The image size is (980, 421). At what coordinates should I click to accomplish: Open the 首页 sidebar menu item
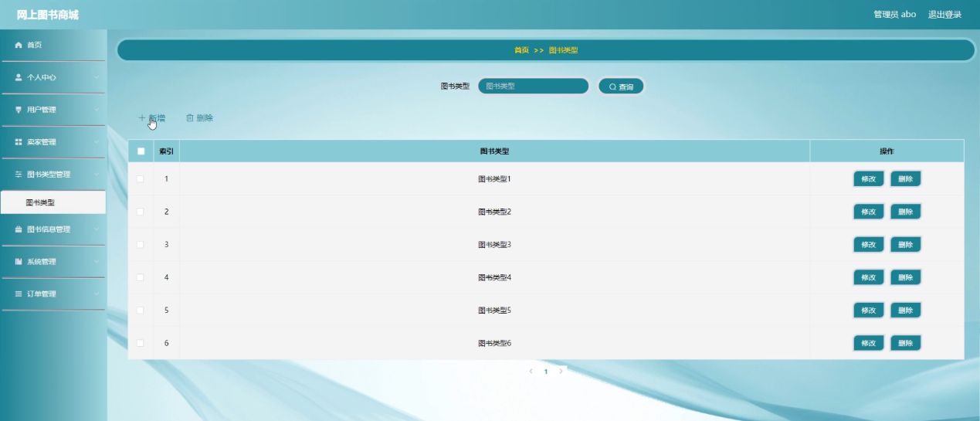pos(53,46)
